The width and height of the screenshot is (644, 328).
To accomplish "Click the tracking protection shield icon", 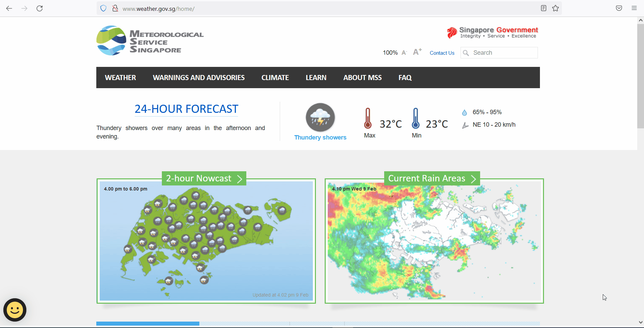I will pos(103,8).
